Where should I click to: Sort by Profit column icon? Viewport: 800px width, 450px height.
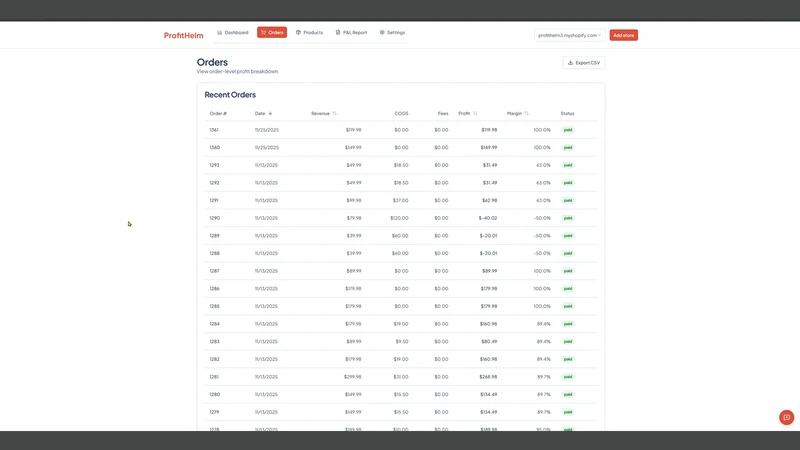point(475,113)
